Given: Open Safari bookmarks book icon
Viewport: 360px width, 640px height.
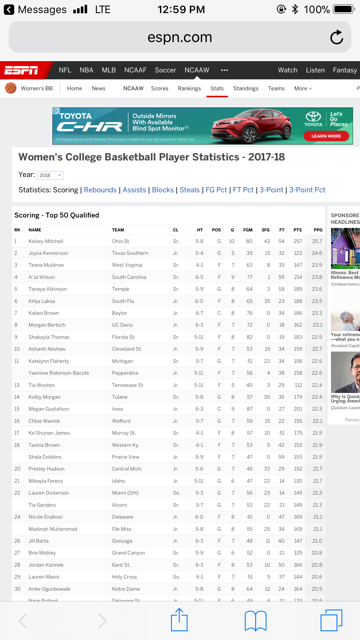Looking at the screenshot, I should pyautogui.click(x=256, y=621).
